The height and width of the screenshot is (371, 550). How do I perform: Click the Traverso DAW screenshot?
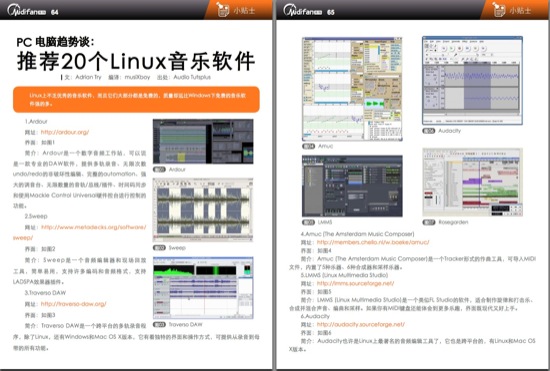click(x=203, y=288)
